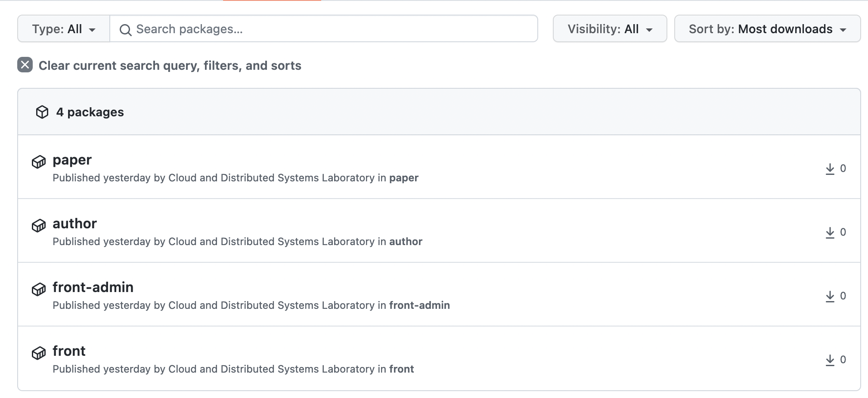
Task: Click the search magnifier icon in the search field
Action: 125,29
